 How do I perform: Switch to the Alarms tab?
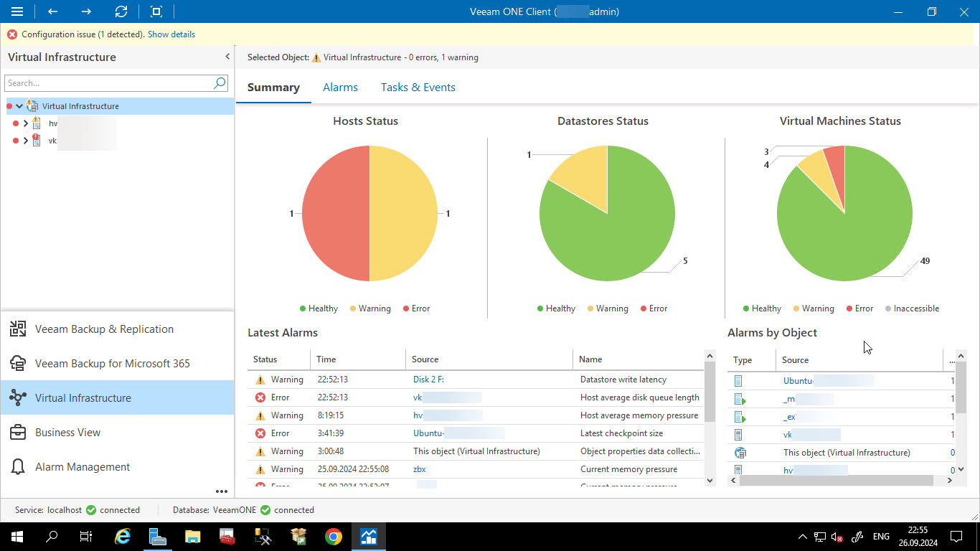(340, 88)
